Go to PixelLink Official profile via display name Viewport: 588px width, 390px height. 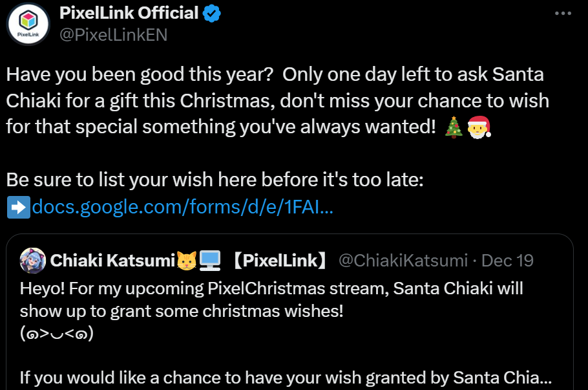(x=129, y=12)
